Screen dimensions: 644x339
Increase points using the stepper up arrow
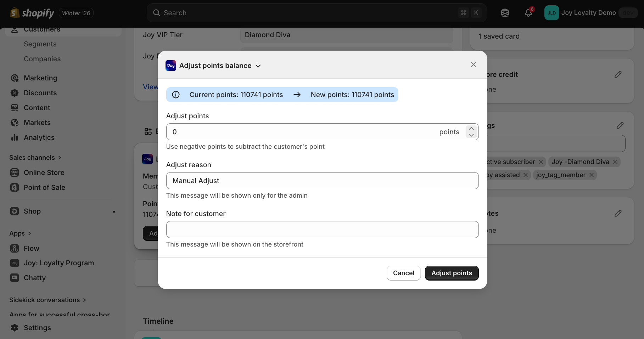[471, 129]
